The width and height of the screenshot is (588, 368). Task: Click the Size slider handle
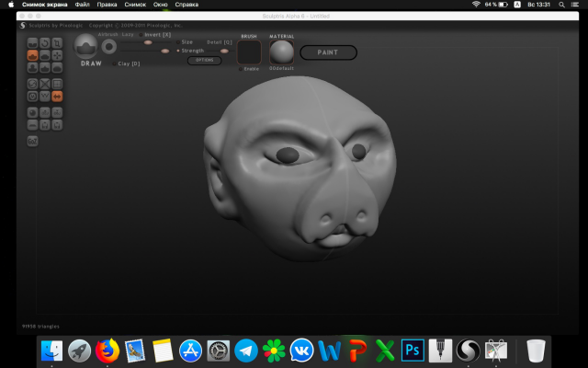[x=148, y=42]
